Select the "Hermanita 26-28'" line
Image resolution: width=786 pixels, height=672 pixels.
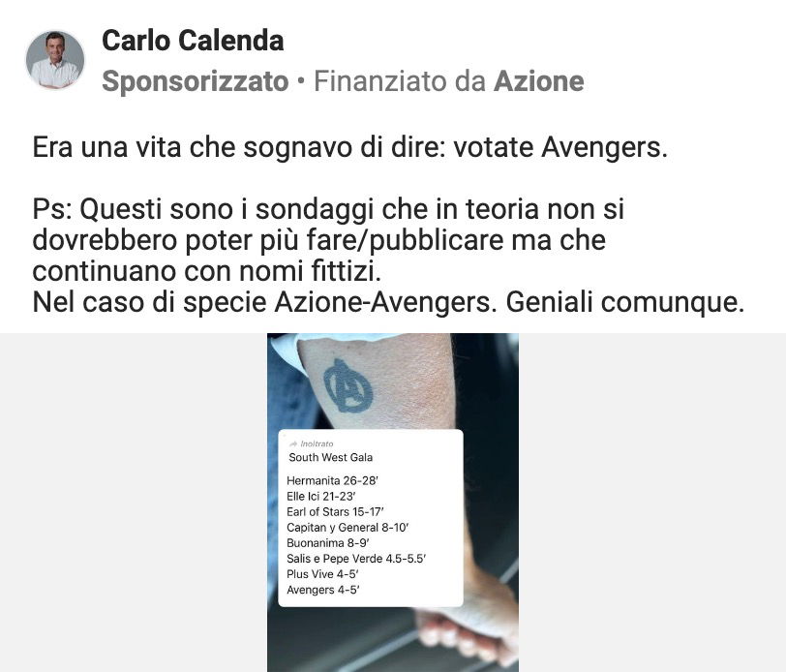coord(332,480)
